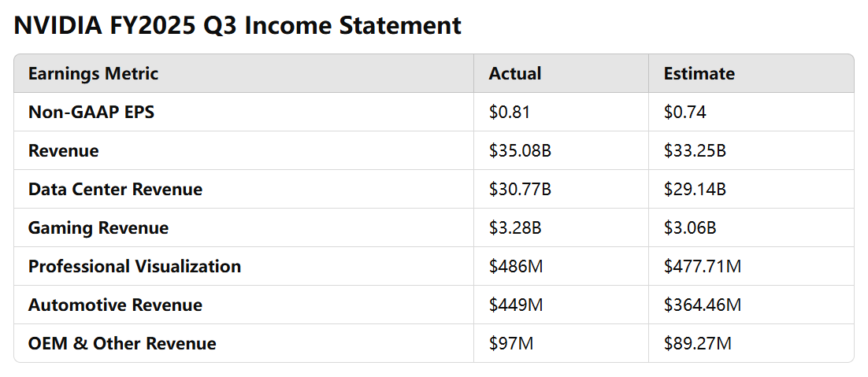Click the $0.81 actual EPS value
The height and width of the screenshot is (377, 868).
tap(510, 113)
